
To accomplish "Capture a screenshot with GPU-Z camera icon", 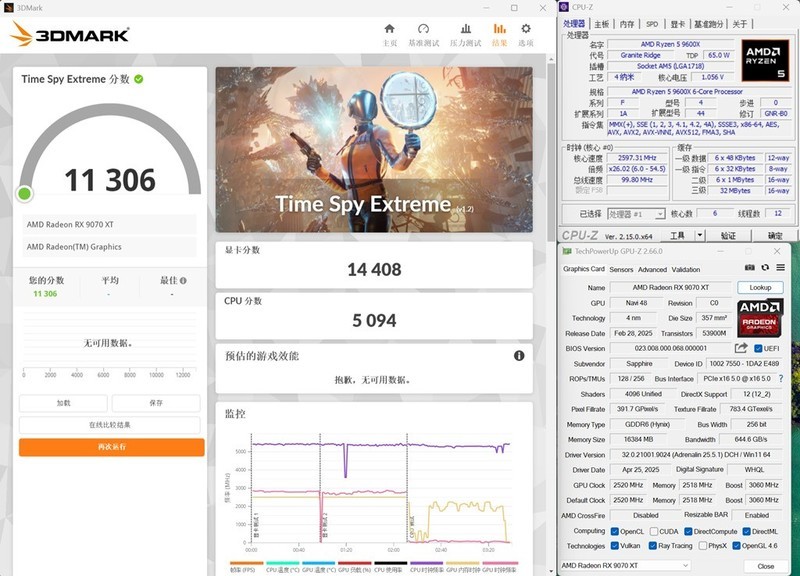I will [750, 268].
